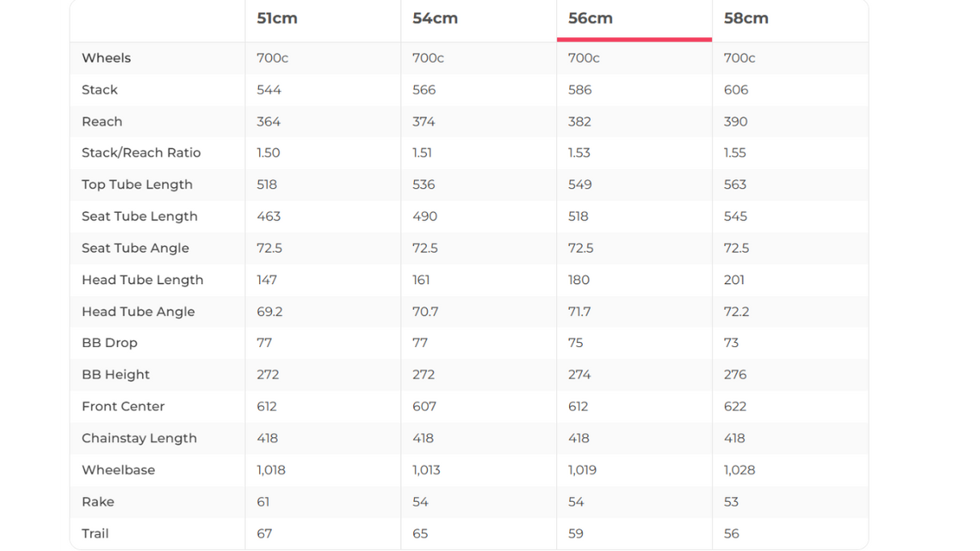The width and height of the screenshot is (980, 551).
Task: Select the Stack/Reach Ratio row label
Action: (141, 152)
